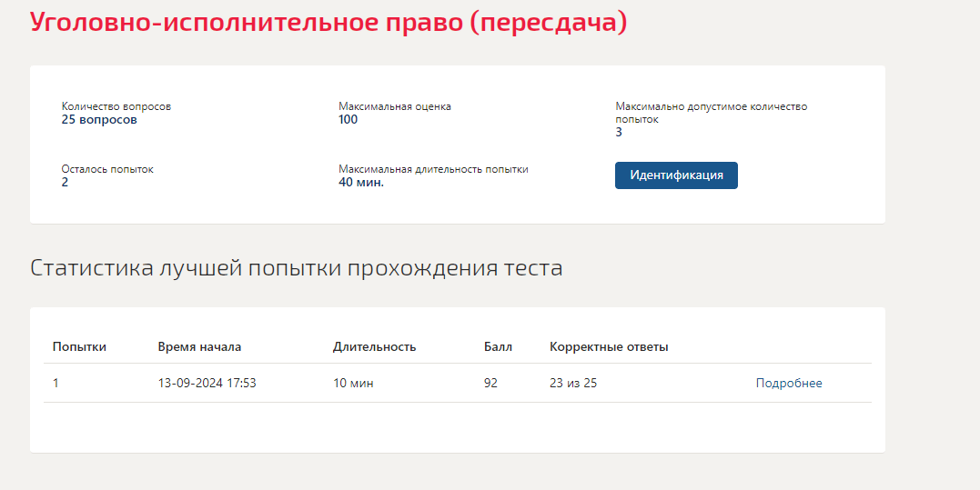
Task: Select the start time '13-09-2024 17:53'
Action: pyautogui.click(x=207, y=384)
